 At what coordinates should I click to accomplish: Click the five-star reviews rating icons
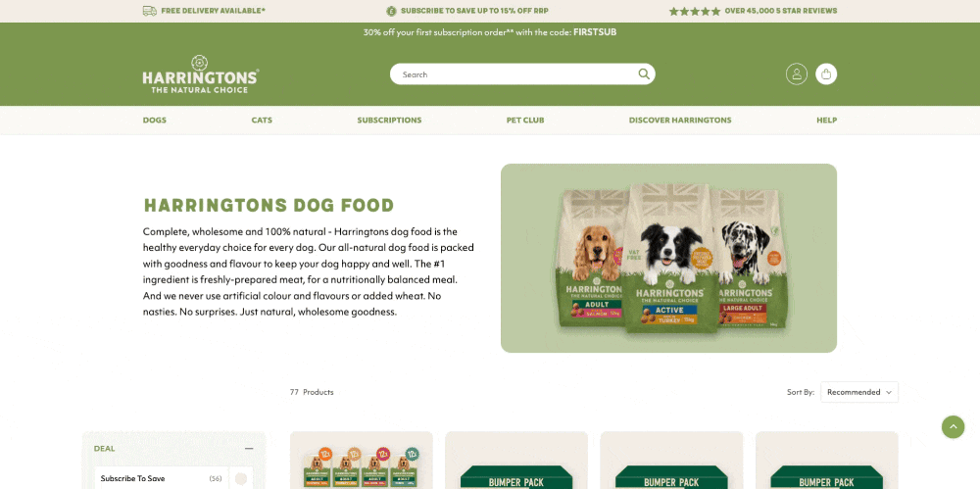(695, 11)
